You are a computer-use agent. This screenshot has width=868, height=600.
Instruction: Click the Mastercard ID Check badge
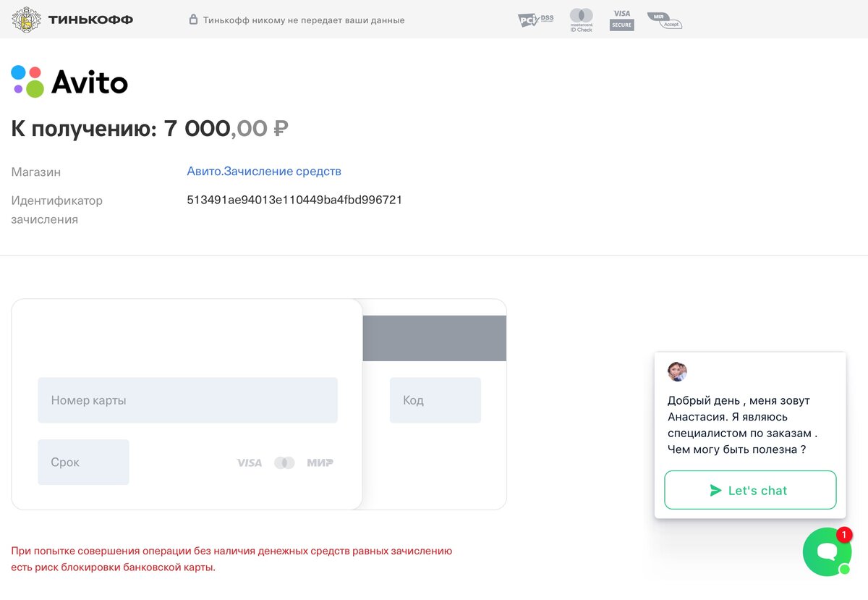point(581,20)
